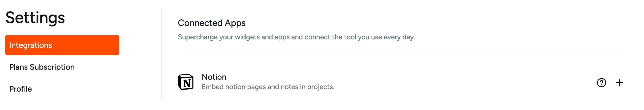The width and height of the screenshot is (644, 110).
Task: Open the Plans Subscription section
Action: click(42, 67)
